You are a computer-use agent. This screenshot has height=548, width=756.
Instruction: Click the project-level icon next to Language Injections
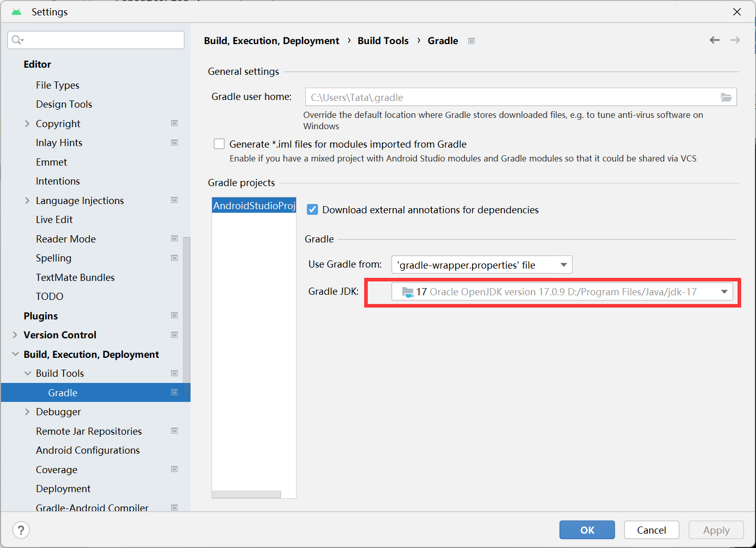click(174, 200)
